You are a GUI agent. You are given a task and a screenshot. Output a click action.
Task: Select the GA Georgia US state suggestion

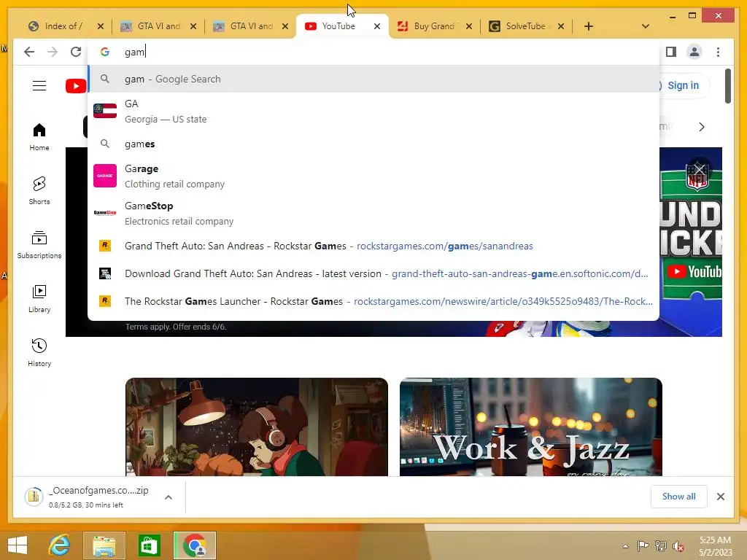tap(373, 111)
